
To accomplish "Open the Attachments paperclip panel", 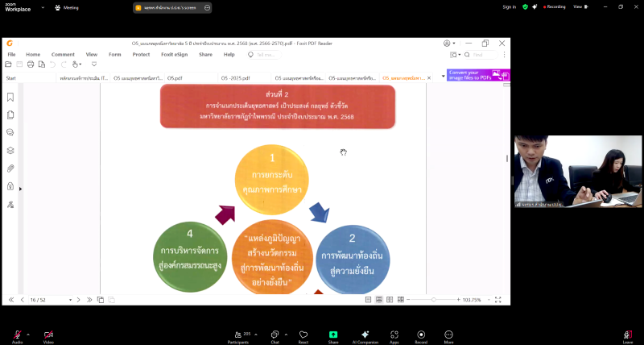I will pyautogui.click(x=10, y=168).
